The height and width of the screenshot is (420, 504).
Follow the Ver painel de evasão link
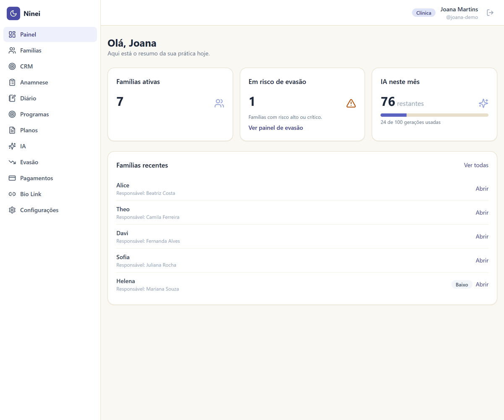pyautogui.click(x=276, y=128)
